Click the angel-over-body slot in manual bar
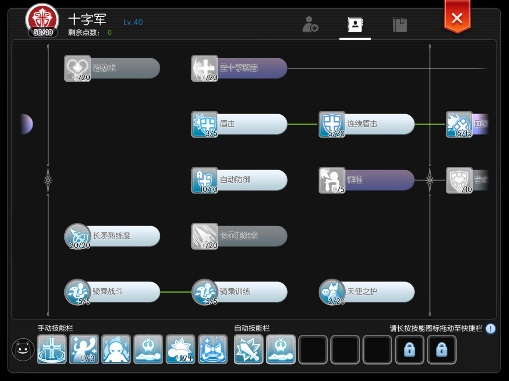The image size is (509, 381). [148, 349]
